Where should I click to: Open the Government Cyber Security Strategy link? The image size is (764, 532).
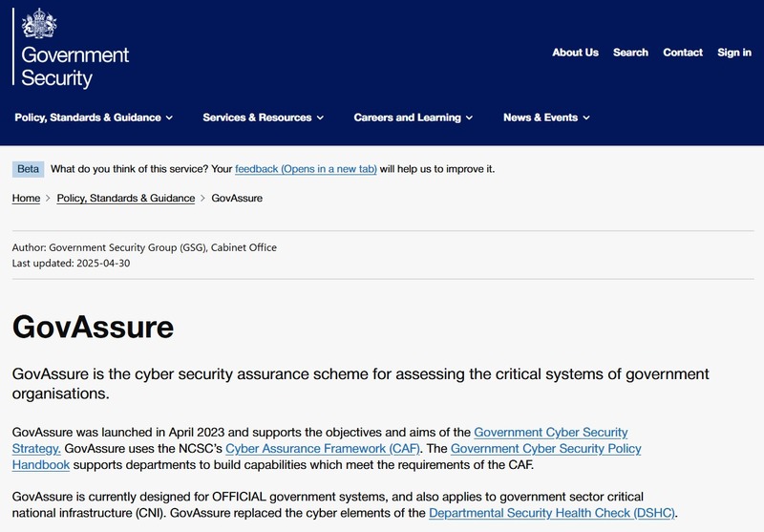pyautogui.click(x=550, y=433)
